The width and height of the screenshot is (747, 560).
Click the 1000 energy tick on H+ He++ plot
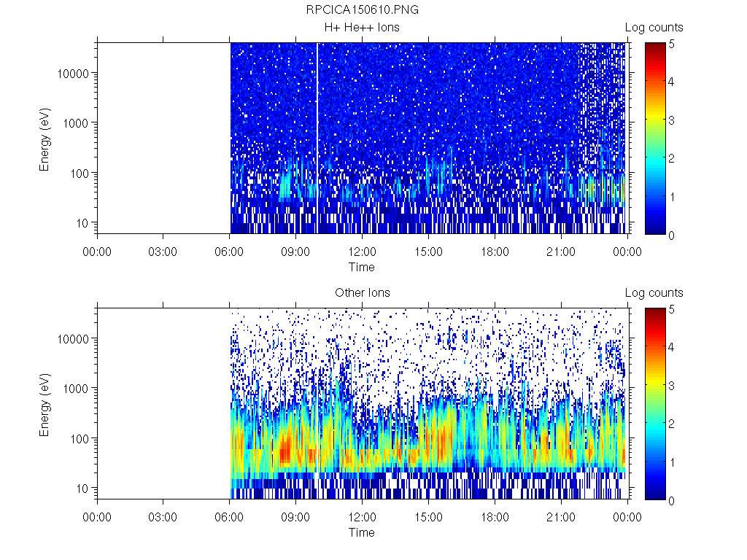(76, 123)
